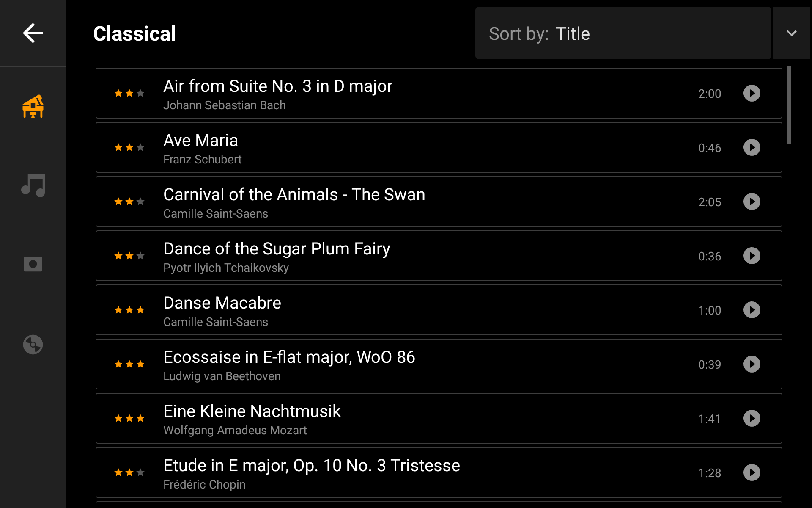
Task: Expand the Sort by chevron arrow
Action: [x=791, y=33]
